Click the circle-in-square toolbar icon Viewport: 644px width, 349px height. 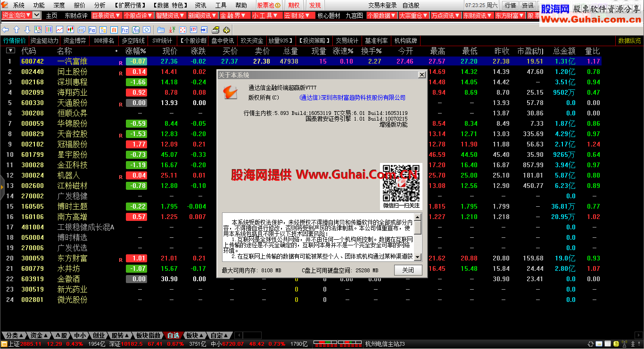point(147,30)
